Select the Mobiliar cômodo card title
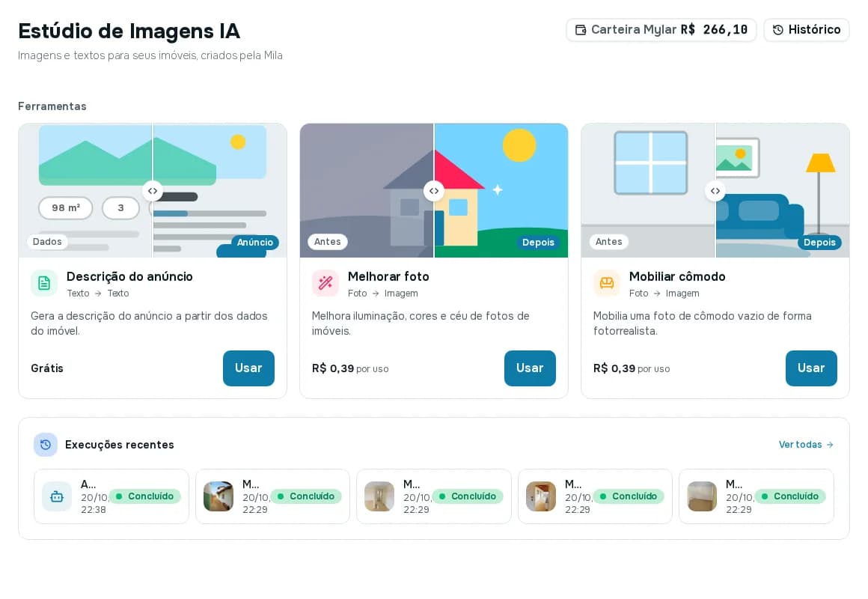 click(677, 276)
